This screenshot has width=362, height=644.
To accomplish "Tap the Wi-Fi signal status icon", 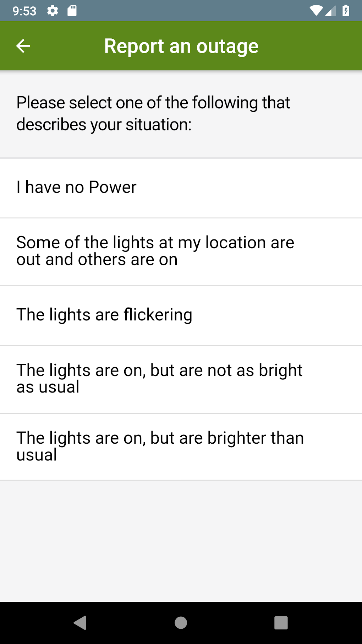I will point(316,11).
